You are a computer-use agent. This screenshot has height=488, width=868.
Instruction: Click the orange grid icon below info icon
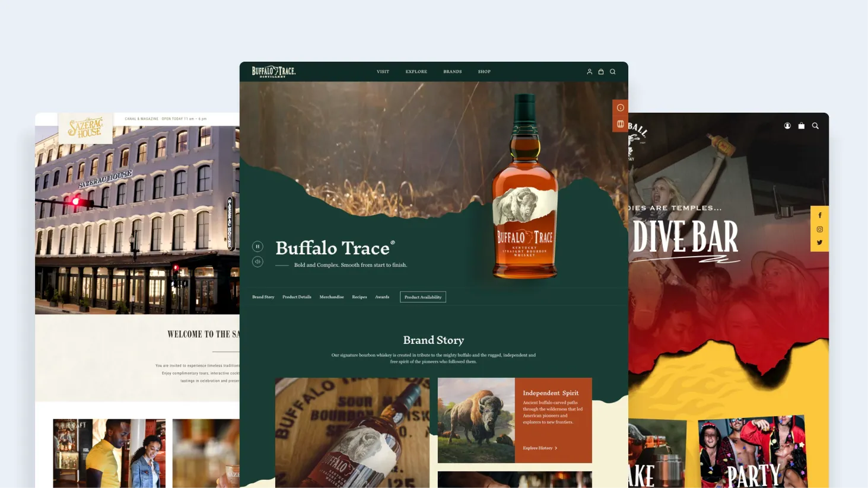(x=620, y=124)
